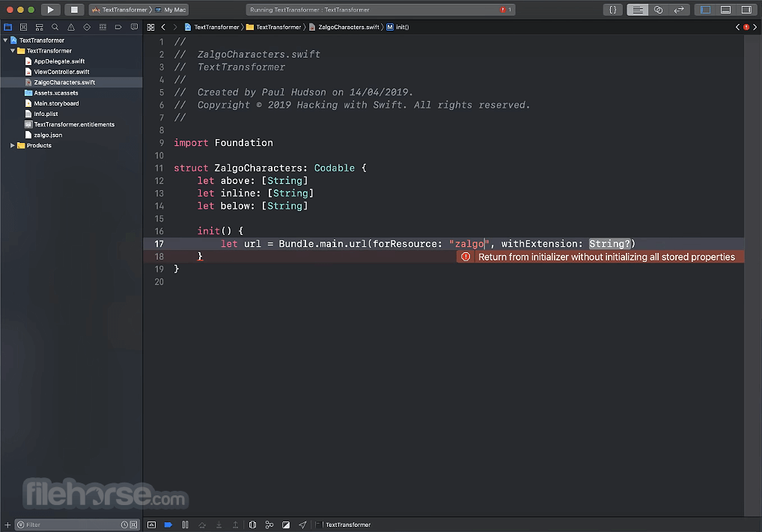
Task: Stop the running TextTransformer process
Action: [75, 9]
